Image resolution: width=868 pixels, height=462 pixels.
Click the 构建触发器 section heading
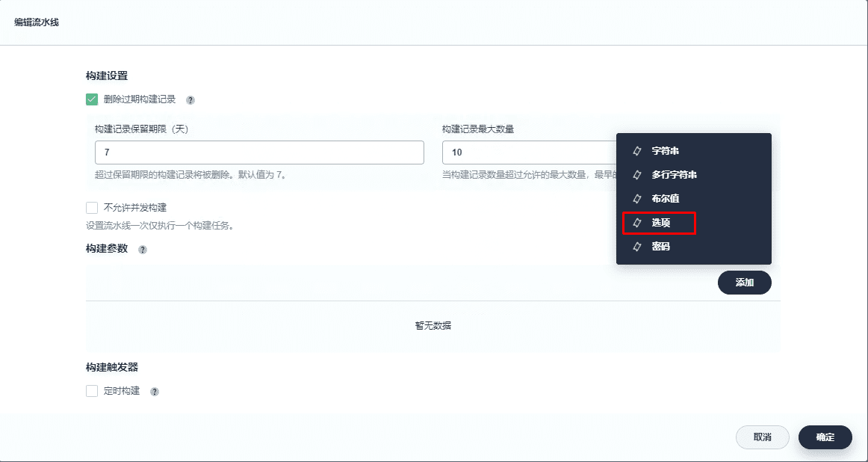pos(112,367)
